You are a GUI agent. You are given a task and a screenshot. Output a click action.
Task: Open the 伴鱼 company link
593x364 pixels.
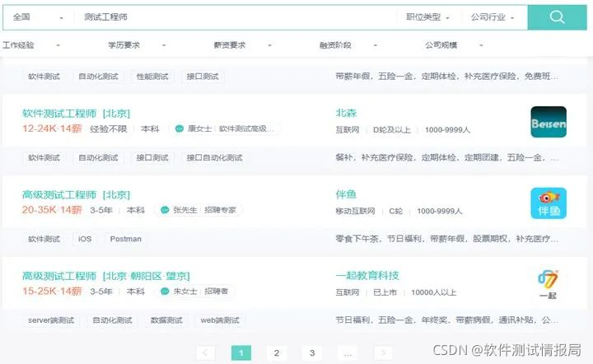[x=346, y=194]
